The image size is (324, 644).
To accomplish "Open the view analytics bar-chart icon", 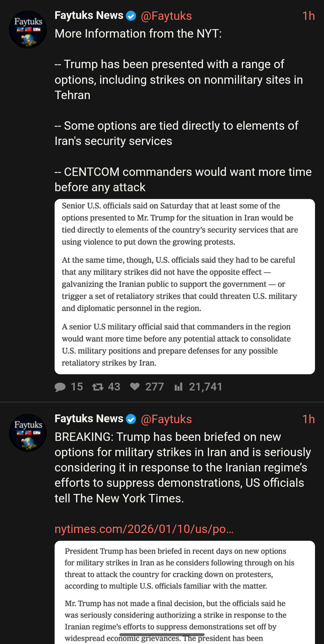I will click(178, 387).
